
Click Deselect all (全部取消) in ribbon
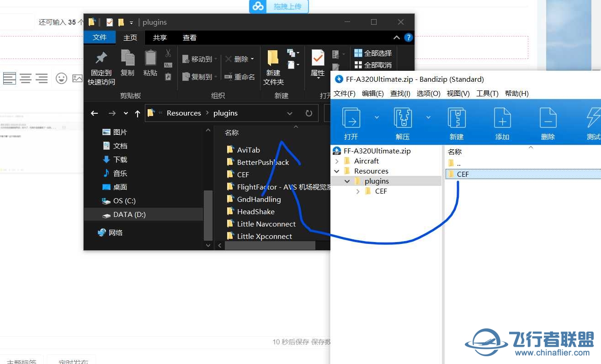click(373, 65)
